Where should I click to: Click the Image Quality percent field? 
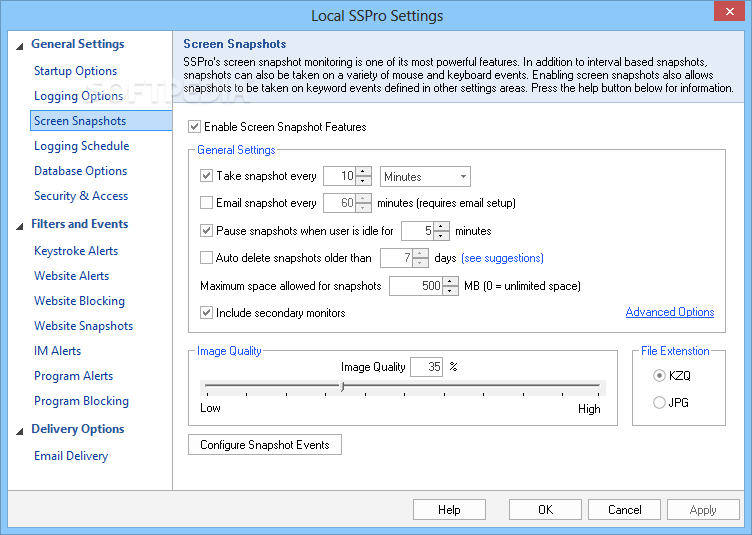[x=426, y=367]
